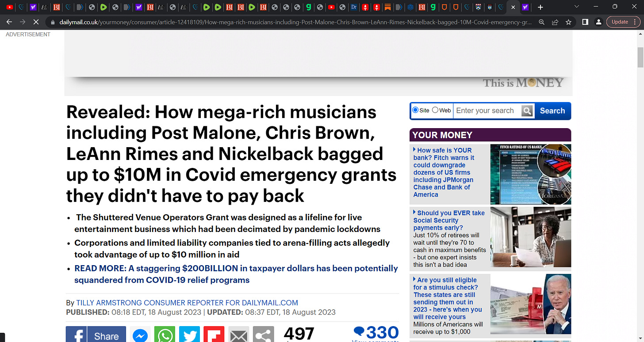
Task: Open the READ MORE $200BILLION relief story
Action: pyautogui.click(x=236, y=274)
